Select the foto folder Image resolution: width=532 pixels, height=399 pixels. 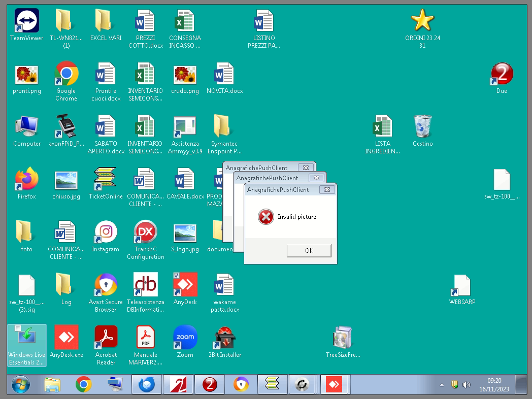pyautogui.click(x=26, y=237)
